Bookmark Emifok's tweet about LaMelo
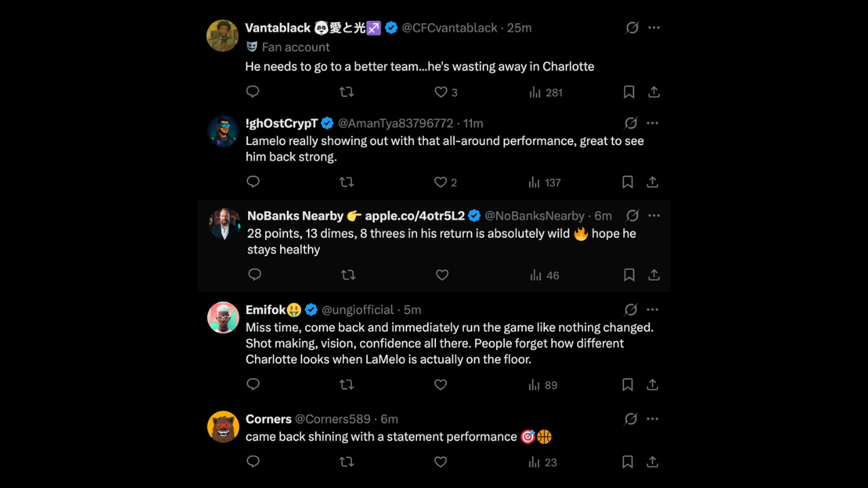The width and height of the screenshot is (868, 488). click(627, 384)
